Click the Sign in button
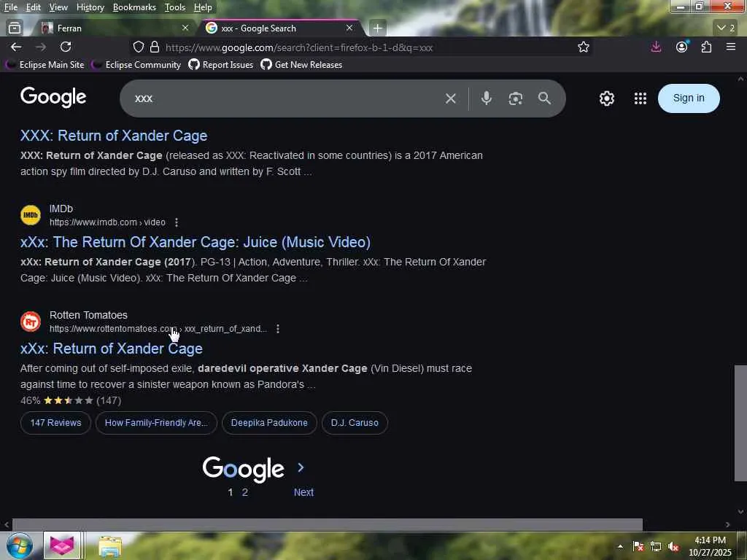This screenshot has width=747, height=560. (x=689, y=98)
